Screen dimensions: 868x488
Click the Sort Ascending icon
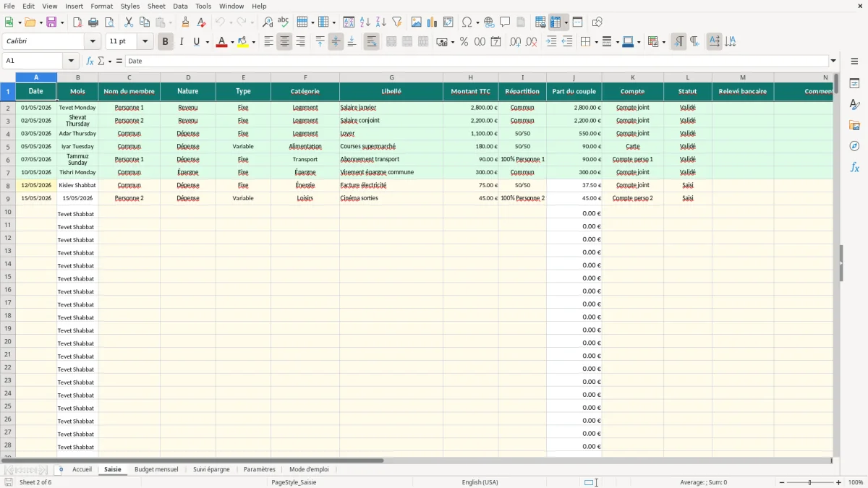365,22
